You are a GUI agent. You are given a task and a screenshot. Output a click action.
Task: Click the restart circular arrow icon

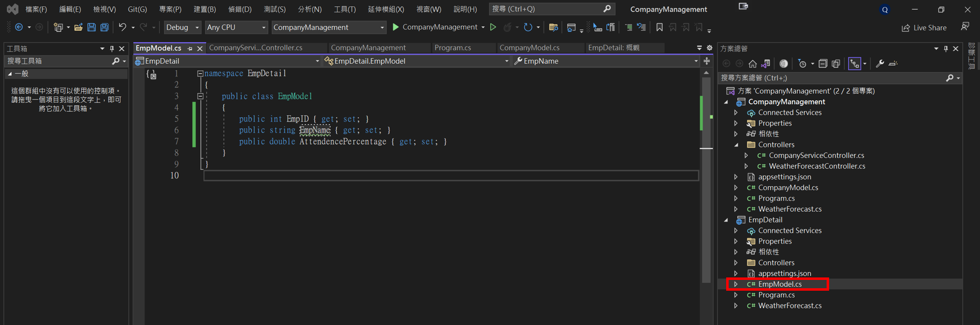tap(528, 27)
